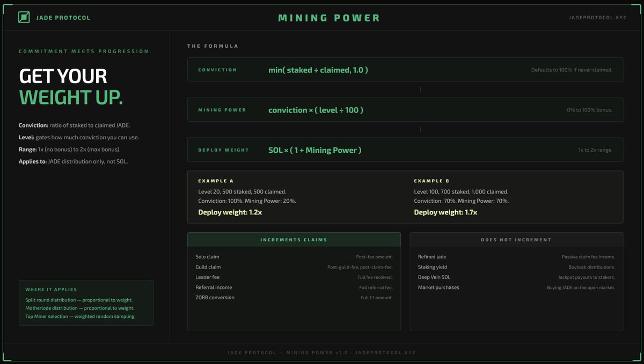Click the Jade Protocol square logo icon
The height and width of the screenshot is (364, 644).
coord(24,18)
